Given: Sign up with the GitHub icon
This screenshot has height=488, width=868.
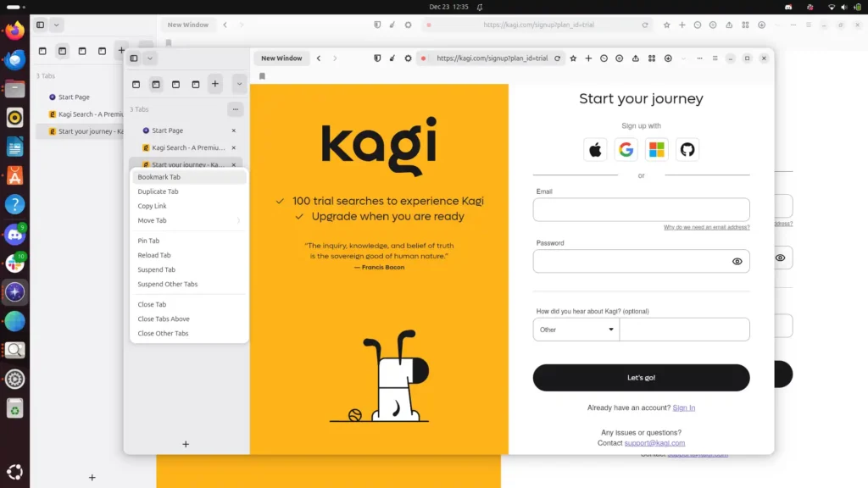Looking at the screenshot, I should point(687,148).
